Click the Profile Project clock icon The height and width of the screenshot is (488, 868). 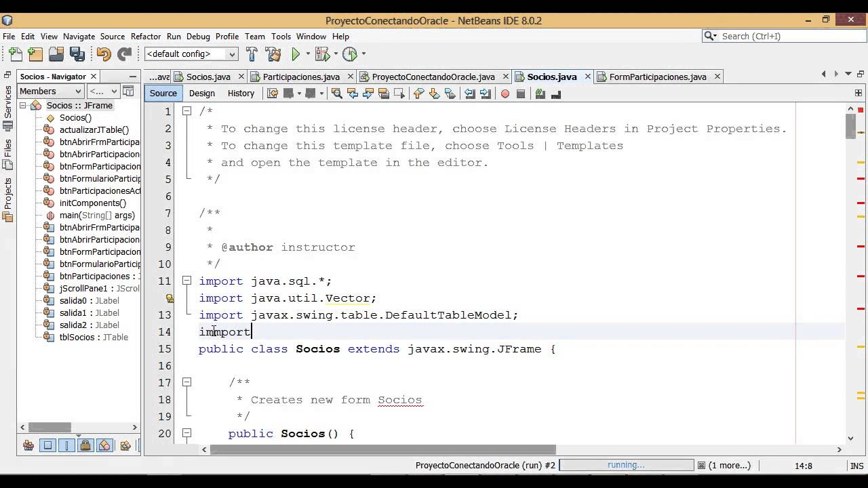point(350,54)
